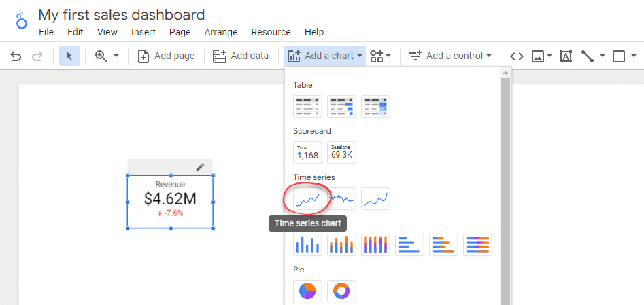
Task: Open the File menu
Action: [x=46, y=32]
